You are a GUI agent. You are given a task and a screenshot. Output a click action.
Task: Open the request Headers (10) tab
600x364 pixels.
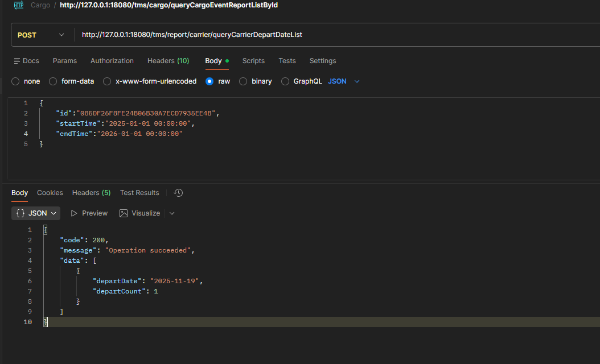click(x=168, y=61)
